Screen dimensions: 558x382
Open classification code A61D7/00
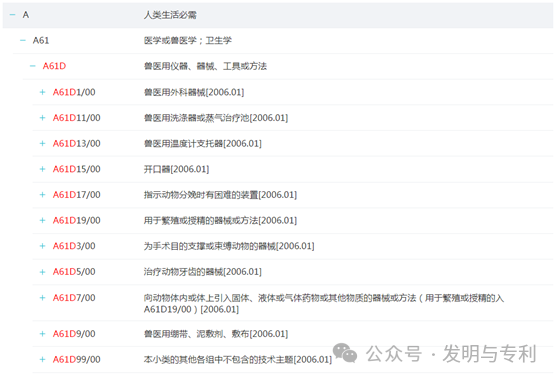[74, 298]
